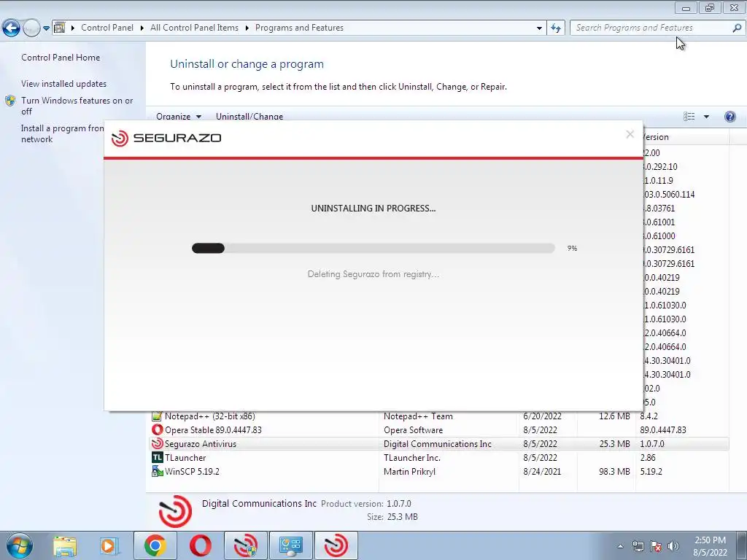
Task: Click the Opera icon in program list
Action: tap(157, 430)
